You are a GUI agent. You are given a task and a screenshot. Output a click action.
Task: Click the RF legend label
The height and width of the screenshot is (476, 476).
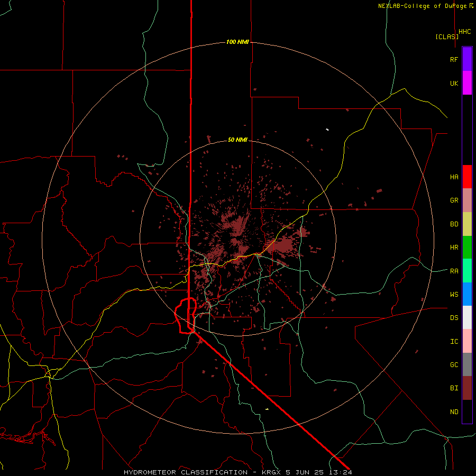[454, 60]
